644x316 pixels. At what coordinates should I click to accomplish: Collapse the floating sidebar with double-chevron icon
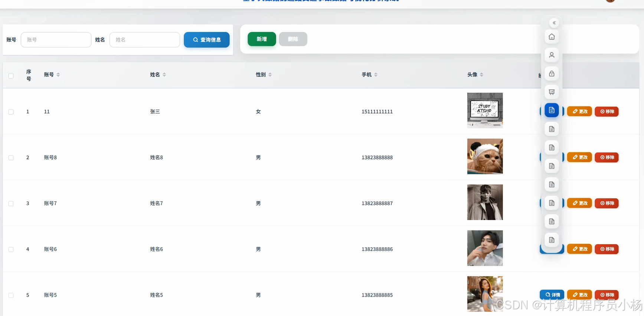point(554,23)
